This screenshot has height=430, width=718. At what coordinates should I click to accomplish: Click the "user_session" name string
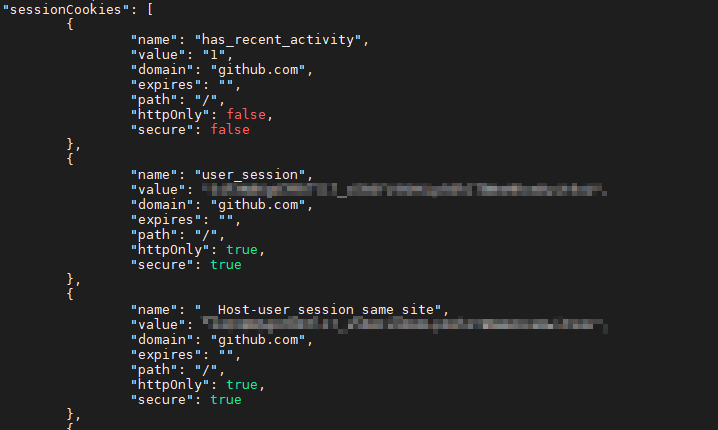click(x=250, y=175)
